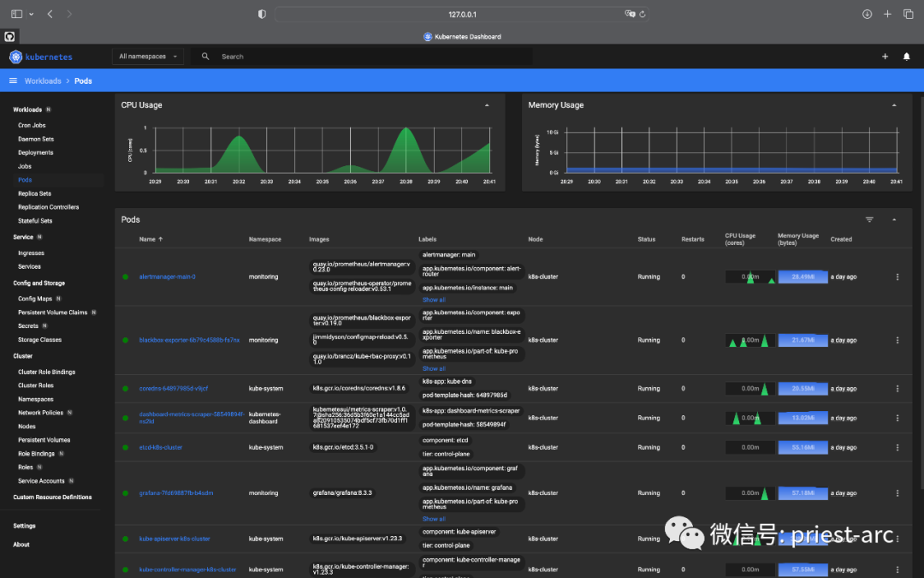Open actions menu for alertmanager-main-0 row

(897, 277)
